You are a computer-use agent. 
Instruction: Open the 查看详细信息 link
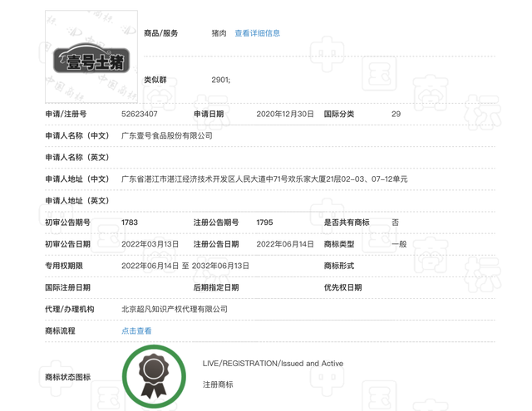click(258, 33)
